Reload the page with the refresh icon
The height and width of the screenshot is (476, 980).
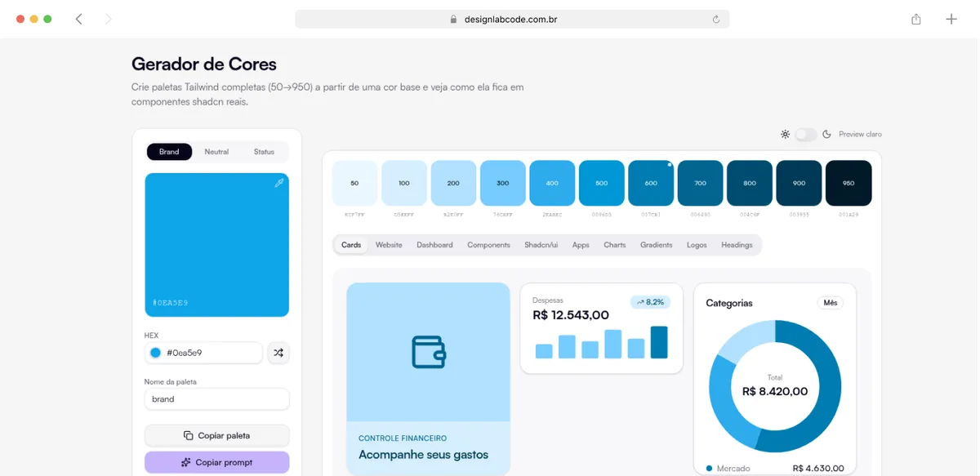(x=716, y=19)
